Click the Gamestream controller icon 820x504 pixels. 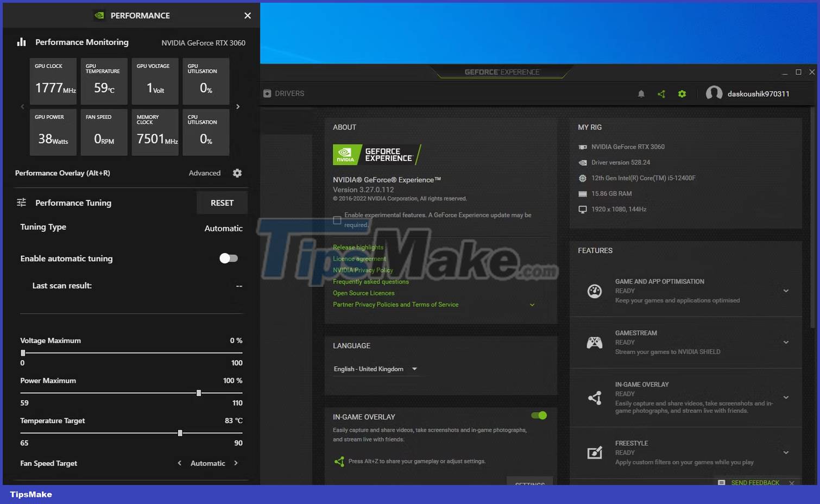[x=595, y=343]
